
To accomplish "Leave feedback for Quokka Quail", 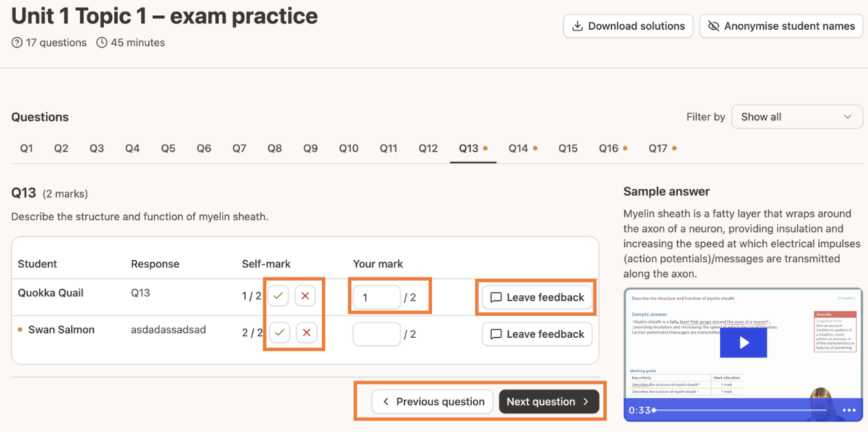I will 537,297.
